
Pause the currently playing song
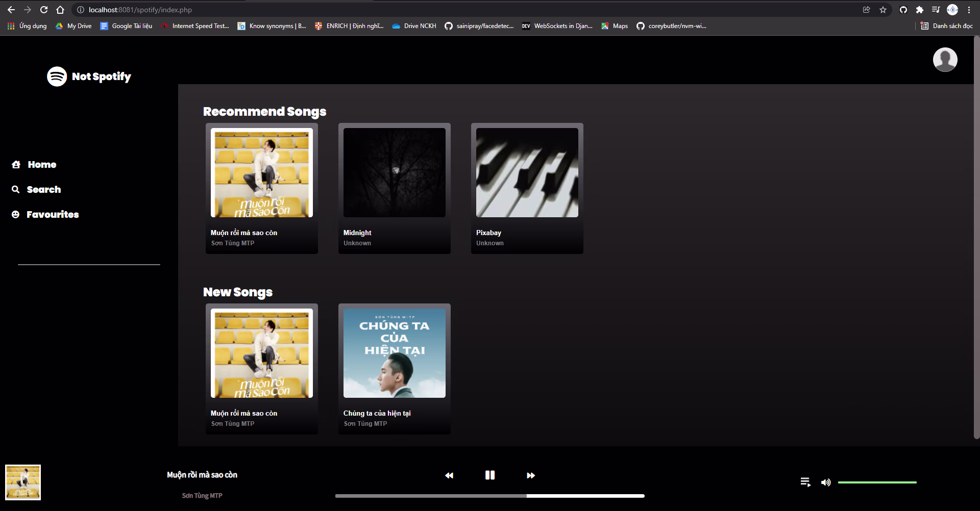pyautogui.click(x=490, y=475)
